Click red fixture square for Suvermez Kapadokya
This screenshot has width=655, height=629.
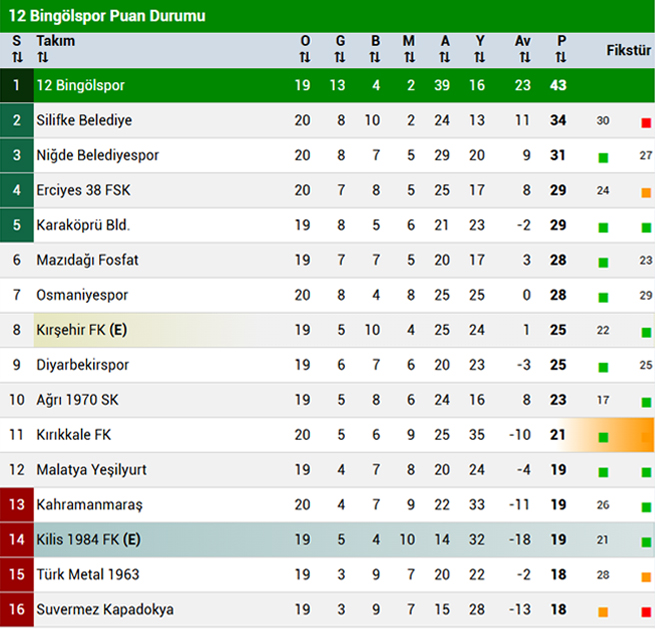(646, 611)
